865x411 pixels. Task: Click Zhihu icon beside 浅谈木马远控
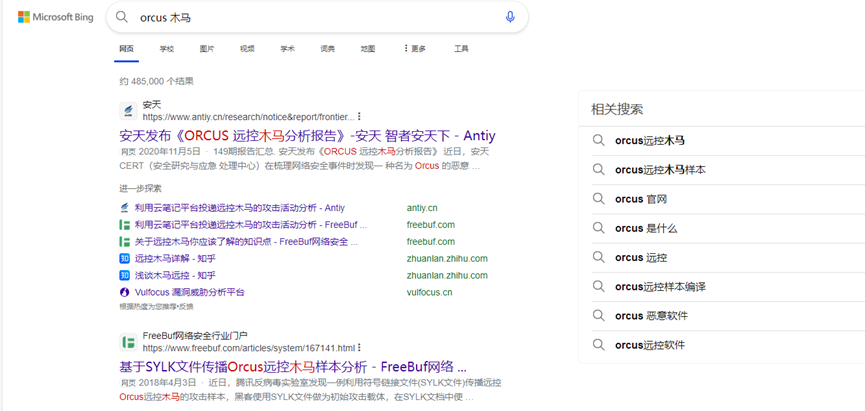click(124, 275)
